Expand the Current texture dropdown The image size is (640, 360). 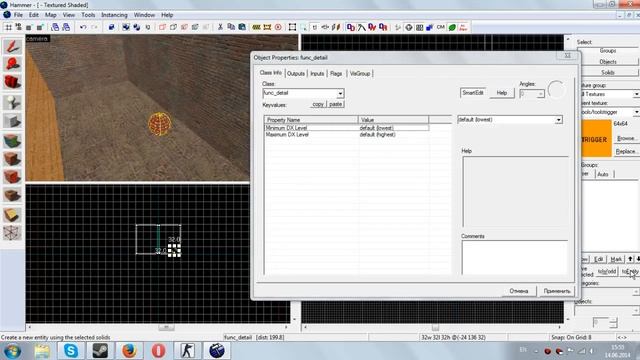[x=636, y=112]
